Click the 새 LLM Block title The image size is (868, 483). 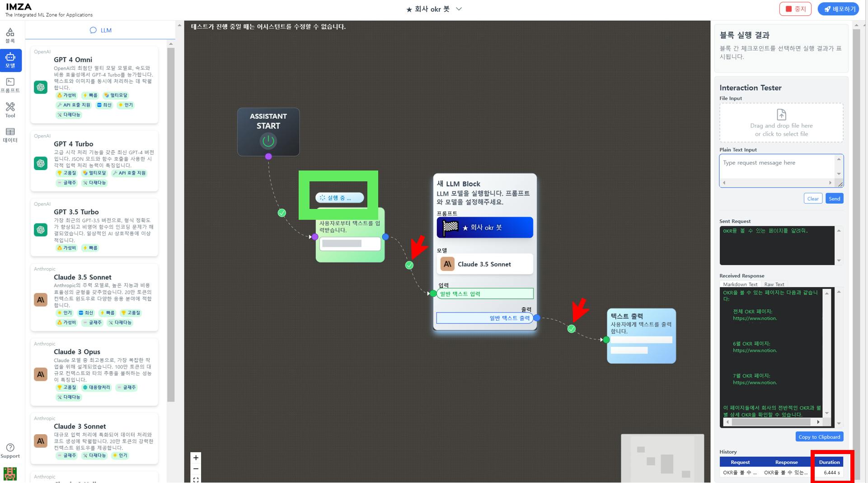click(458, 184)
